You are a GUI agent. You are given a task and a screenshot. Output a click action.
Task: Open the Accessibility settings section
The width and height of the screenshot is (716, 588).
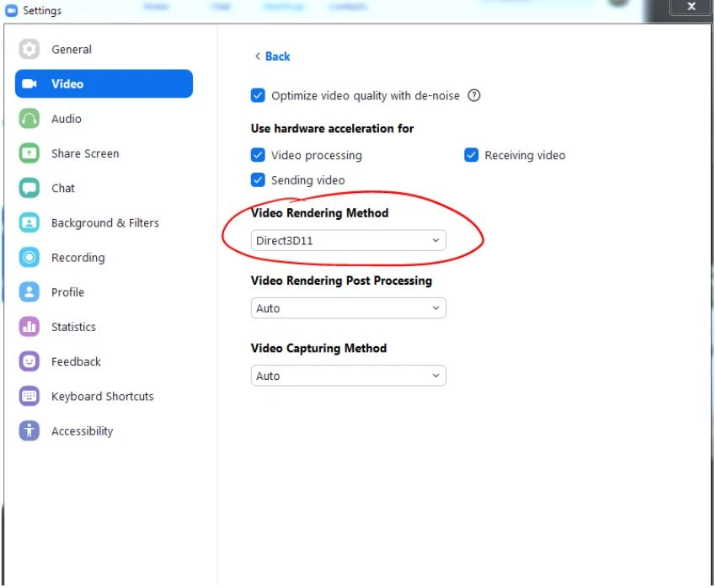82,430
